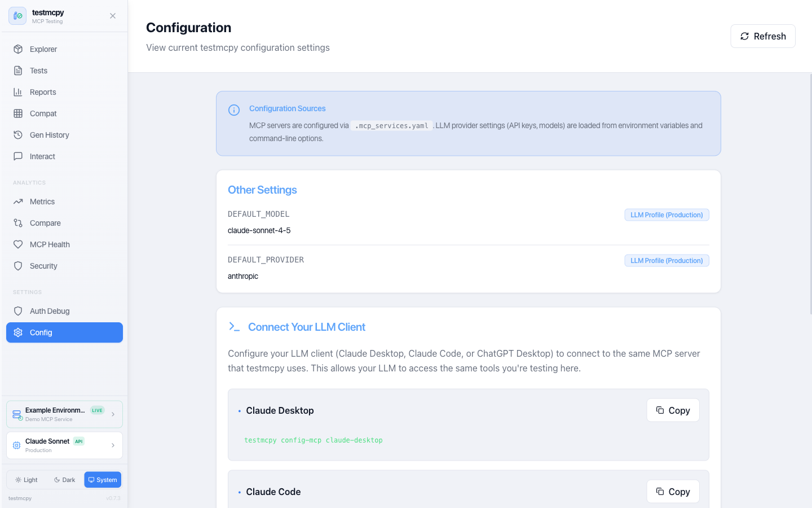Select the Light theme option
Image resolution: width=812 pixels, height=508 pixels.
27,480
